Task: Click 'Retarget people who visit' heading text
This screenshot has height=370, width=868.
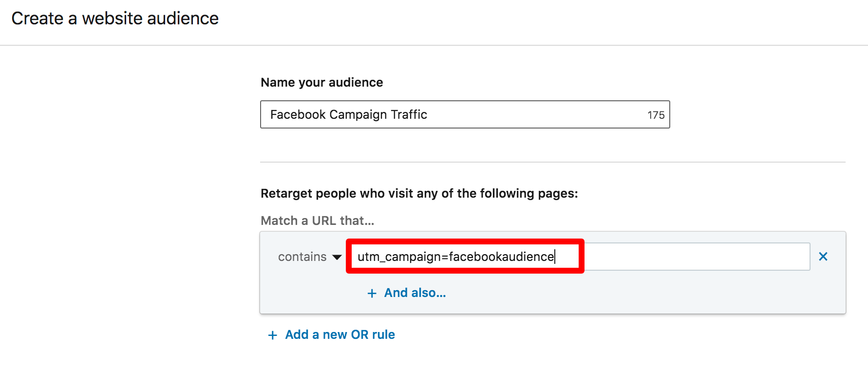Action: point(419,193)
